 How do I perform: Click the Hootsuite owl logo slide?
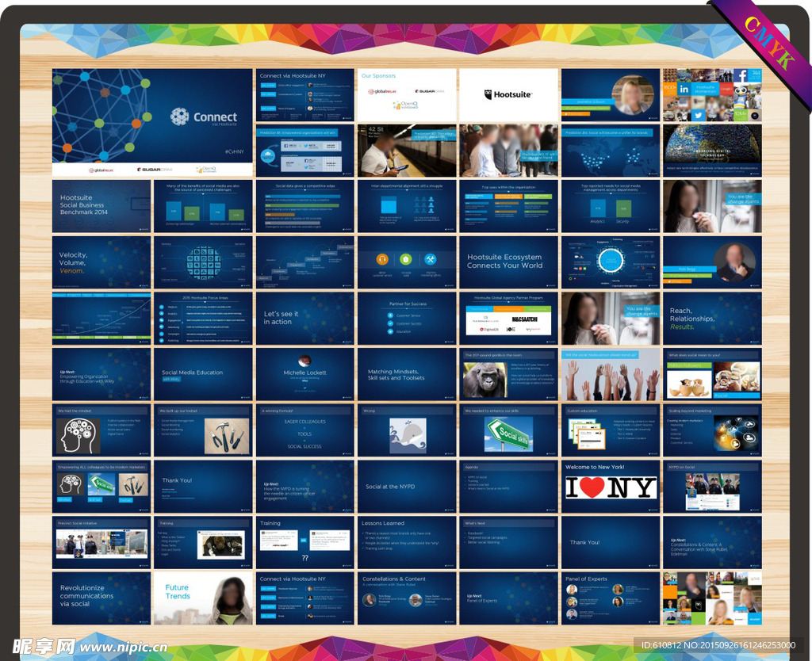pyautogui.click(x=508, y=95)
